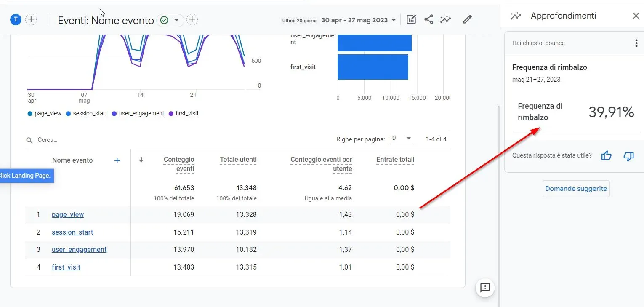Click the feedback chat bubble icon

pyautogui.click(x=485, y=288)
